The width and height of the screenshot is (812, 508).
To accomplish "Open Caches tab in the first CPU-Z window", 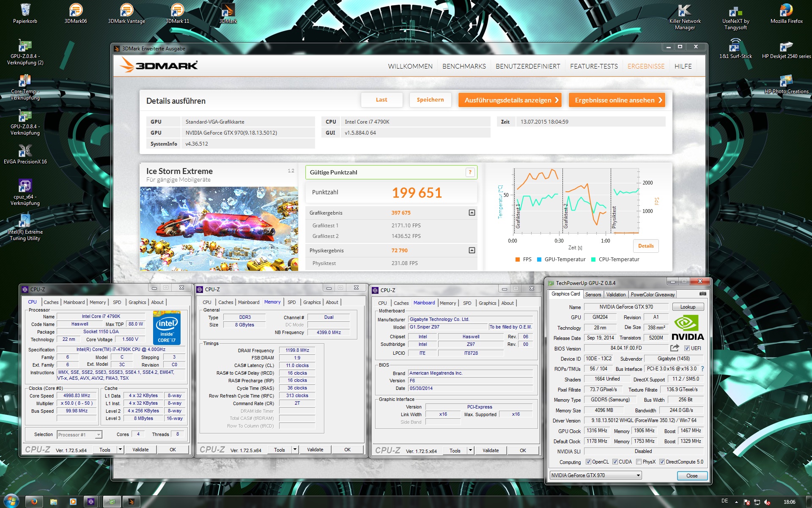I will (x=51, y=302).
